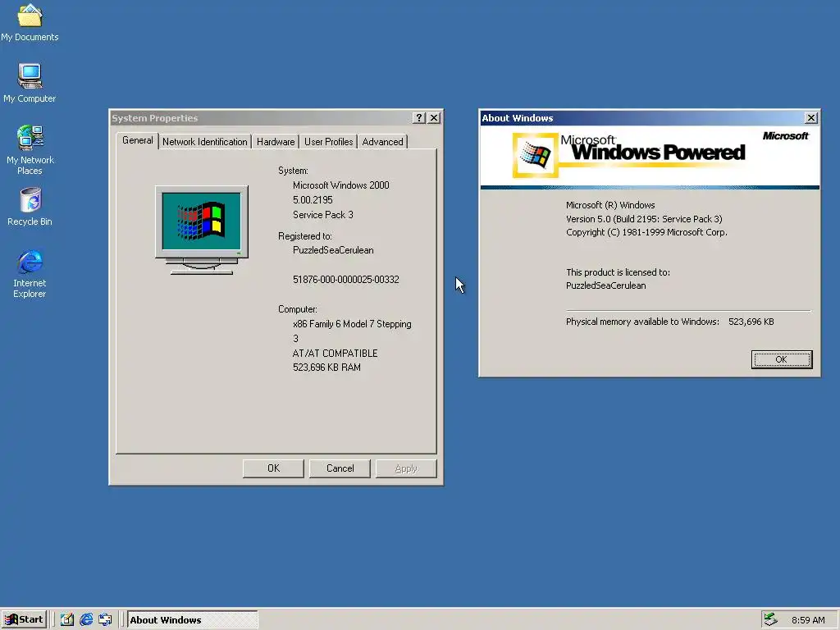Viewport: 840px width, 630px height.
Task: Click the Microsoft Windows 2000 text
Action: pos(340,185)
